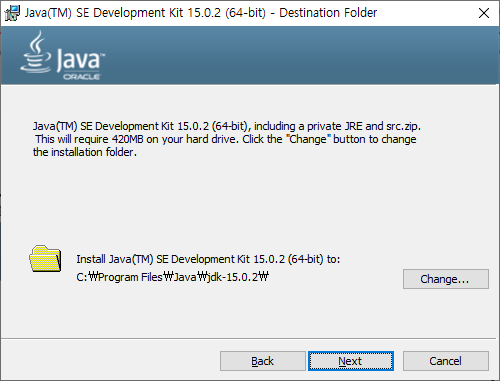Click the 'the installation folder.' text line
Image resolution: width=500 pixels, height=381 pixels.
[85, 152]
